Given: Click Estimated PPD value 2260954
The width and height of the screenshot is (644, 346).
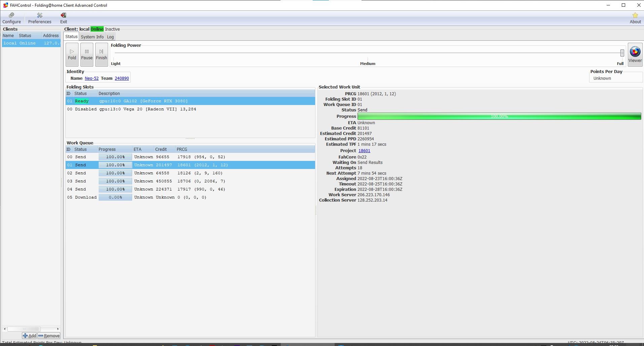Looking at the screenshot, I should [366, 139].
